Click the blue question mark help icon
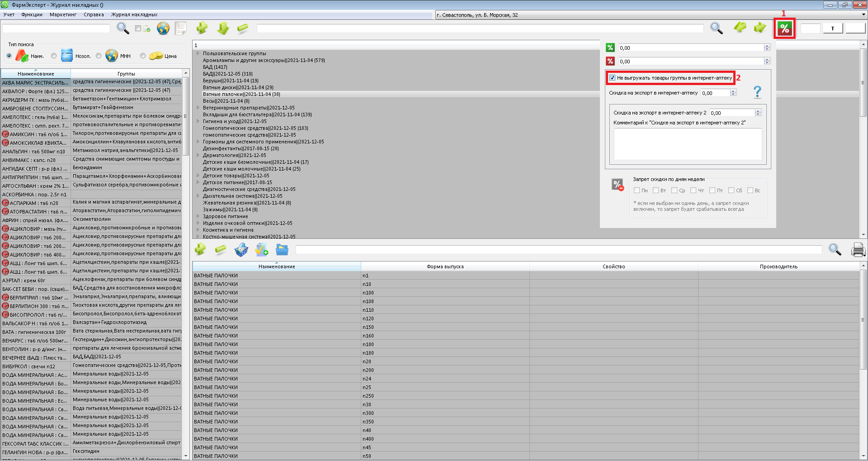Viewport: 868px width, 461px height. click(x=757, y=92)
